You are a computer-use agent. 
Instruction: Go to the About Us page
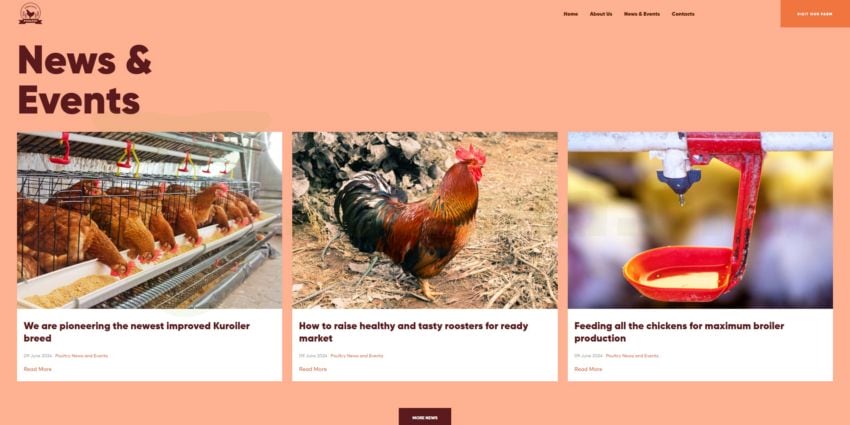click(601, 14)
